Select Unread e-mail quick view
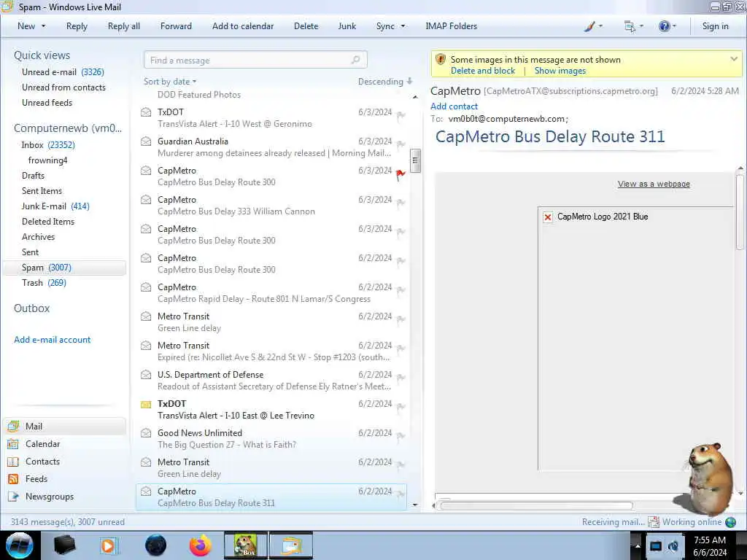 63,72
